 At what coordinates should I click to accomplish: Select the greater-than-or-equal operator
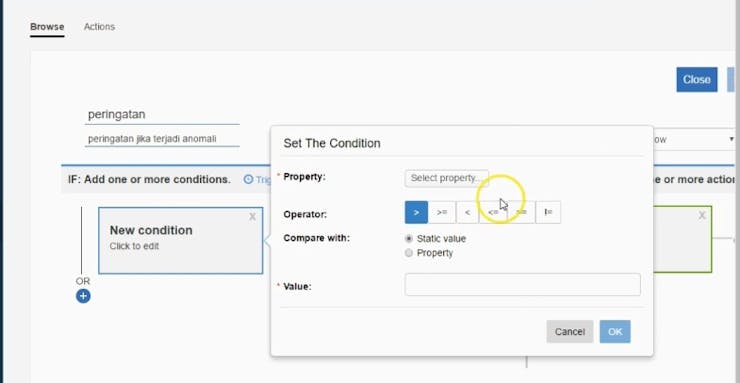point(442,212)
